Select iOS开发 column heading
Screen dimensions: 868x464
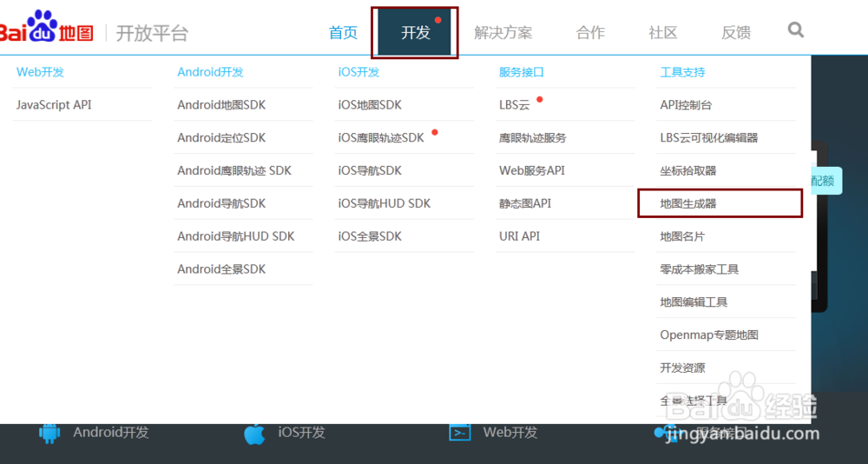pyautogui.click(x=358, y=72)
